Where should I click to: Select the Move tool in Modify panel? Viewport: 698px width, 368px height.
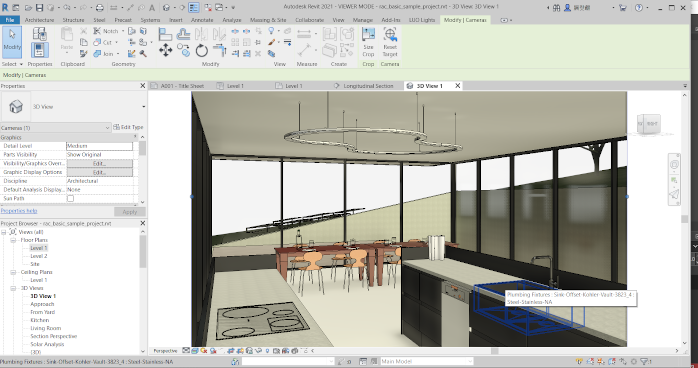[166, 50]
